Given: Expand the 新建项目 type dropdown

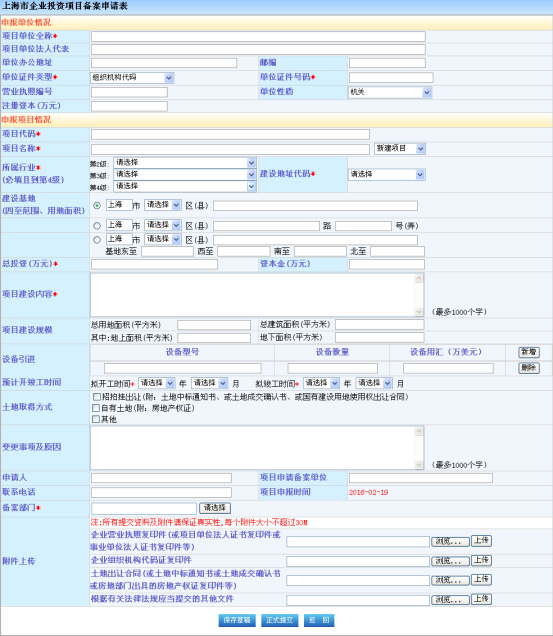Looking at the screenshot, I should click(400, 148).
